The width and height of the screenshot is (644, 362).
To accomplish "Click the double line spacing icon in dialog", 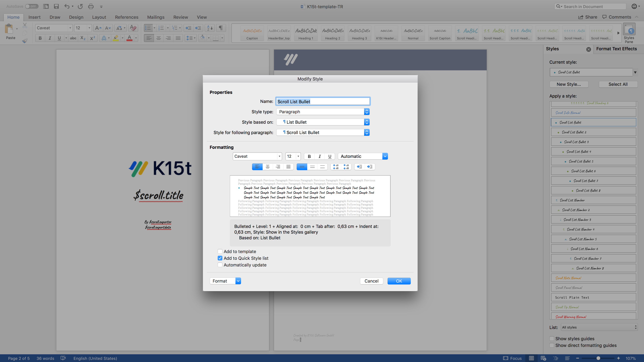I will 323,167.
